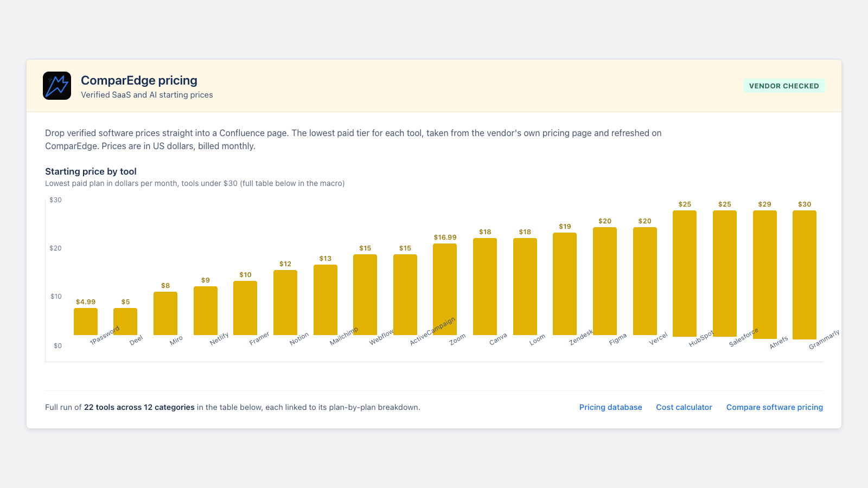Click the Starting price by tool chart title
868x488 pixels.
point(91,171)
